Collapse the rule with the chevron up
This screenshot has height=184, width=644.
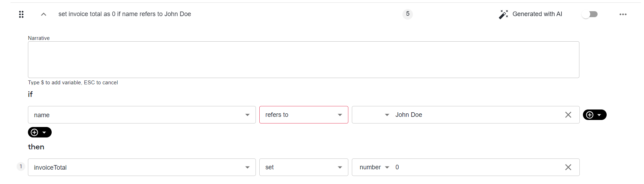[x=44, y=14]
